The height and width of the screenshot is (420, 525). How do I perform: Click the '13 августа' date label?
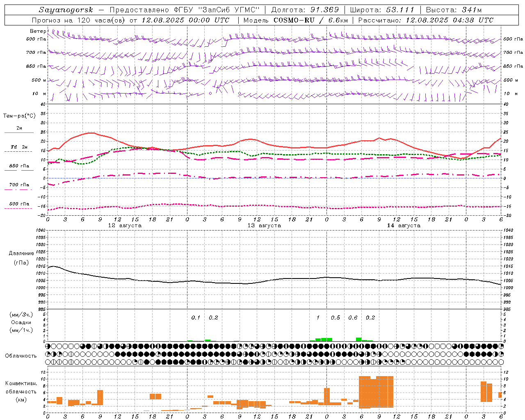pyautogui.click(x=264, y=226)
